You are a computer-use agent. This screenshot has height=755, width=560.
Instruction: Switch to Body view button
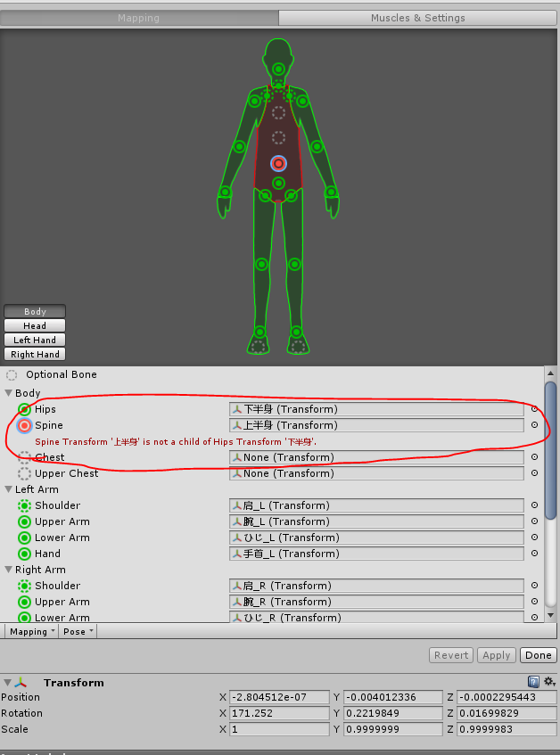[35, 311]
